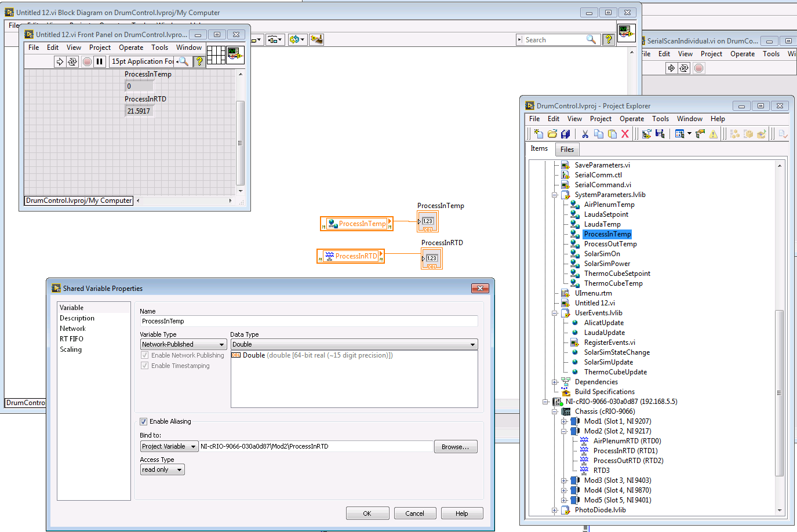Click Cut scissors icon in Project Explorer
797x532 pixels.
pos(585,134)
